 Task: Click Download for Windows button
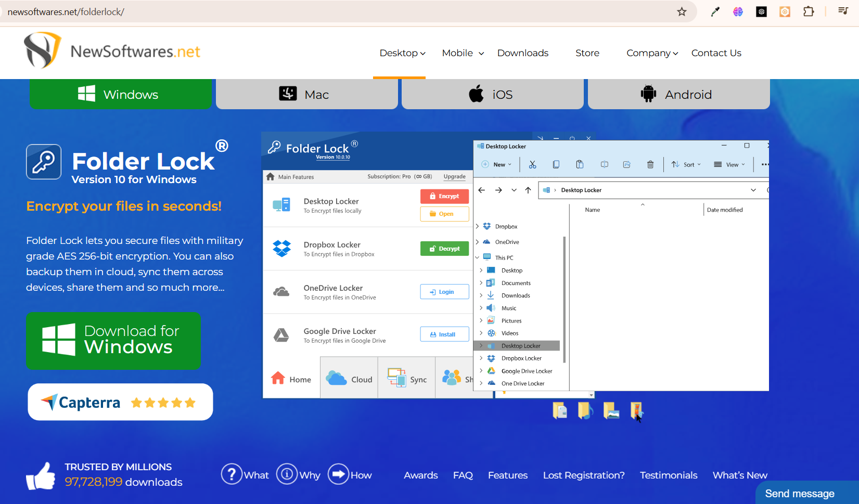[113, 341]
